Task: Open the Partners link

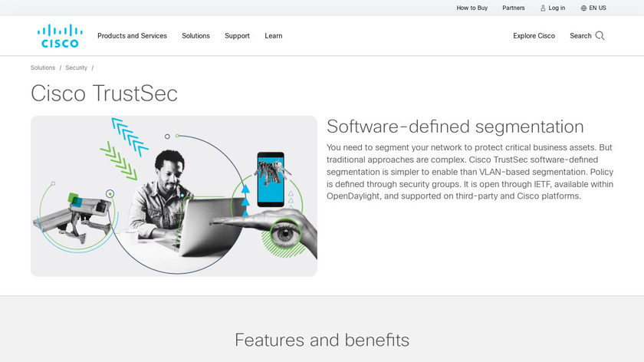Action: (x=514, y=8)
